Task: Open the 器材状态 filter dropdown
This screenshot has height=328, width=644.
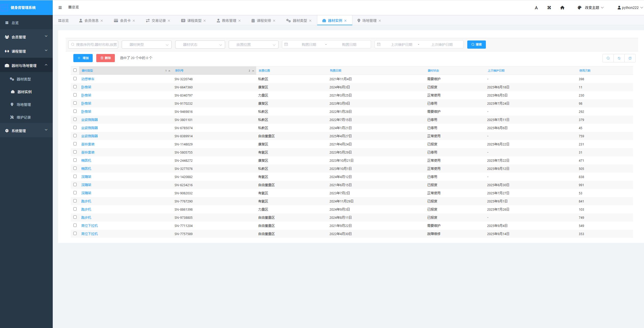Action: 200,45
